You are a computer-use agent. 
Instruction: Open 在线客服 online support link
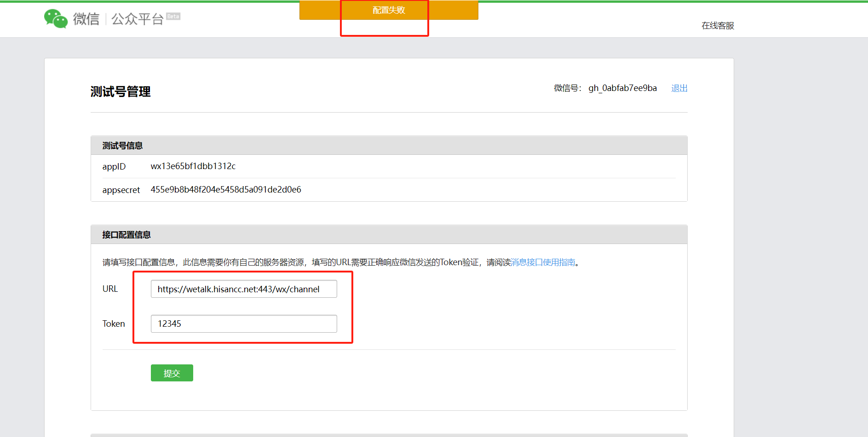click(718, 26)
